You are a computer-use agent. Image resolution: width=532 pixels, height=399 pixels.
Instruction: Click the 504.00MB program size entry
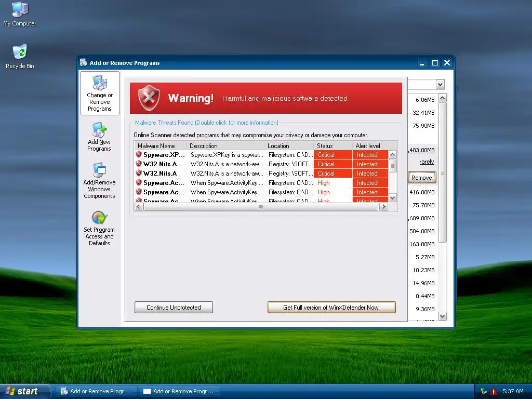(x=422, y=231)
